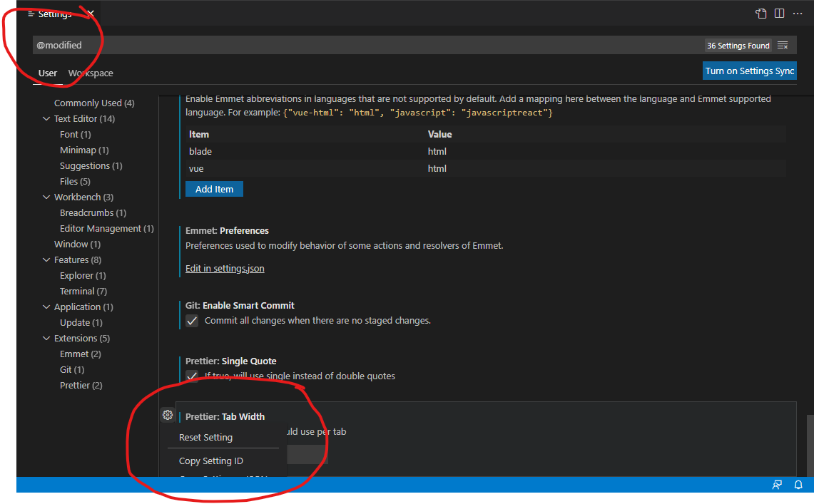Split the editor using the split icon

[778, 13]
